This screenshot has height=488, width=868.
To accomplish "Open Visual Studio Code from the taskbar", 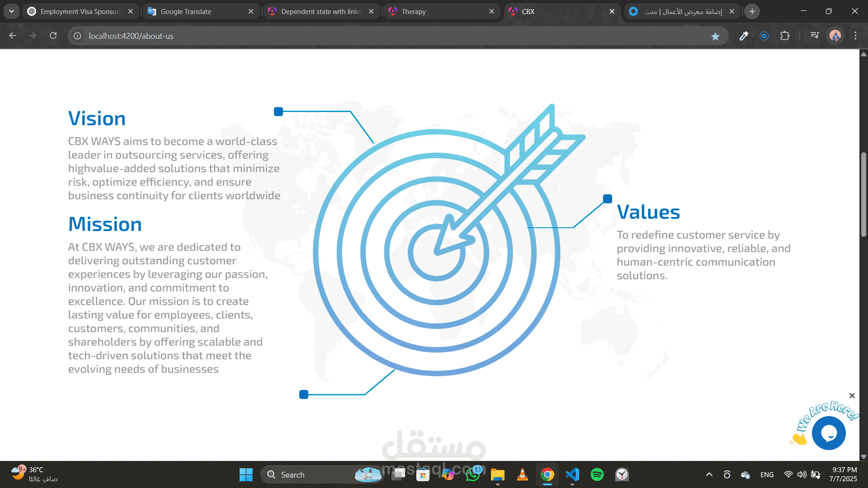I will 572,475.
